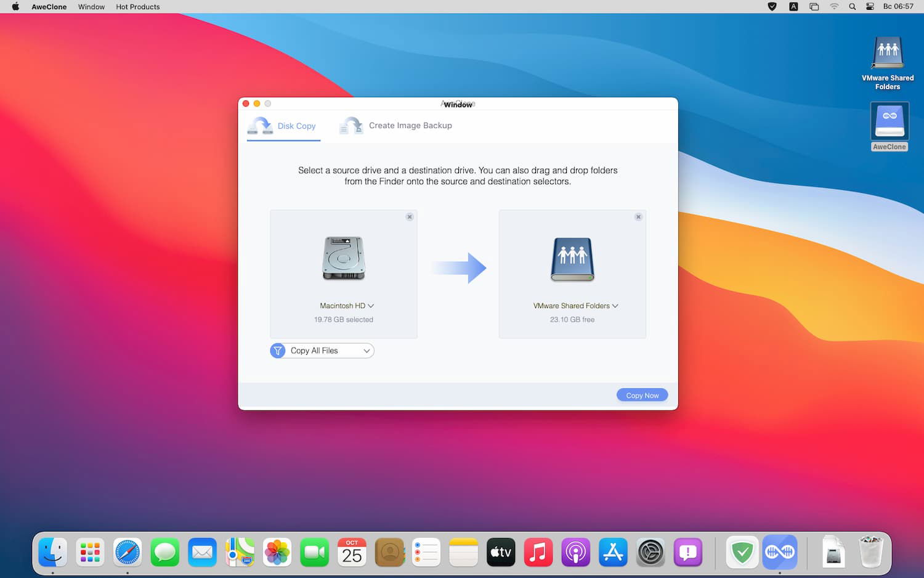Screen dimensions: 924x578
Task: Open the Create Image Backup tab
Action: (395, 126)
